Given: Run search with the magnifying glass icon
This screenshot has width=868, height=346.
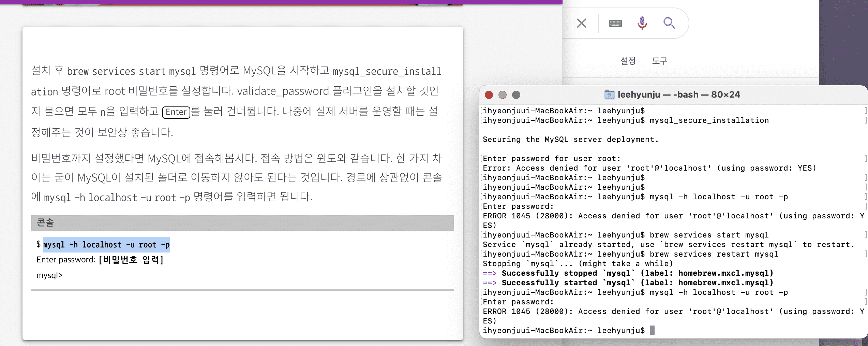Looking at the screenshot, I should coord(669,23).
